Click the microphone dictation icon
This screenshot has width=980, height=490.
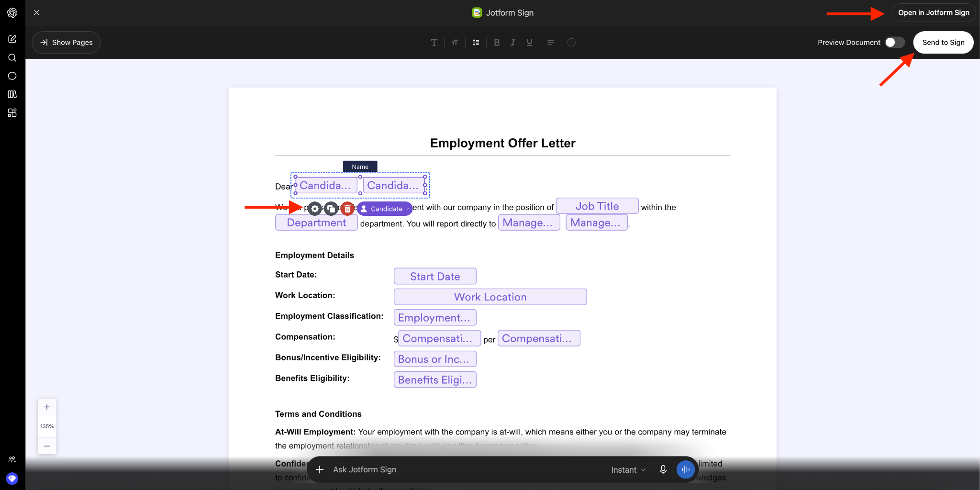(x=663, y=469)
